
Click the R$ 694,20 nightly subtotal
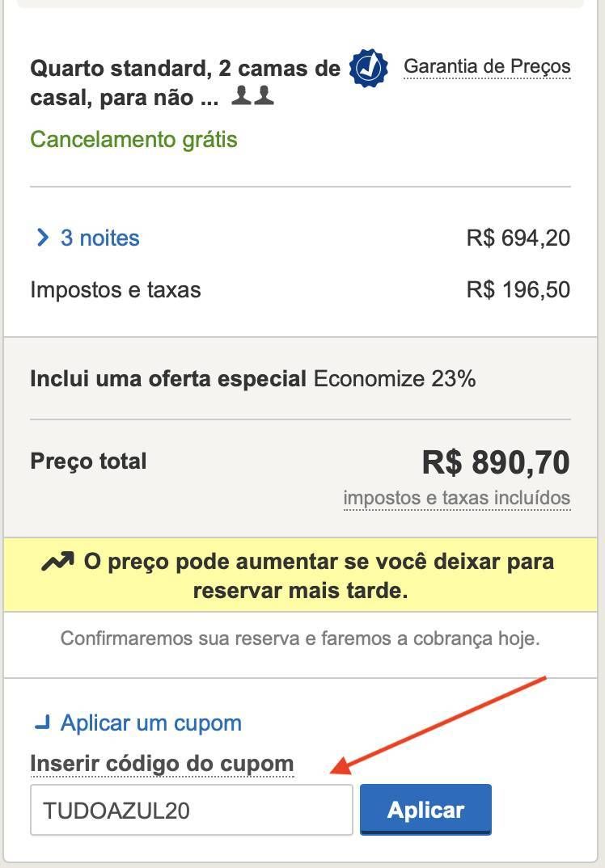pos(518,238)
